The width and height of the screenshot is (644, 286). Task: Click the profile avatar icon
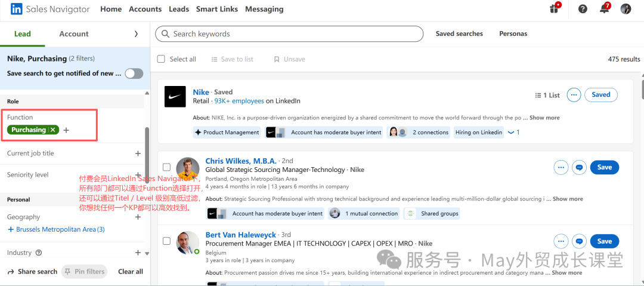click(x=626, y=9)
